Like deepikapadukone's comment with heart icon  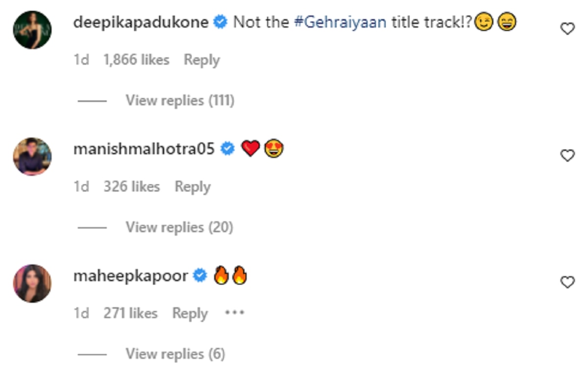point(567,29)
